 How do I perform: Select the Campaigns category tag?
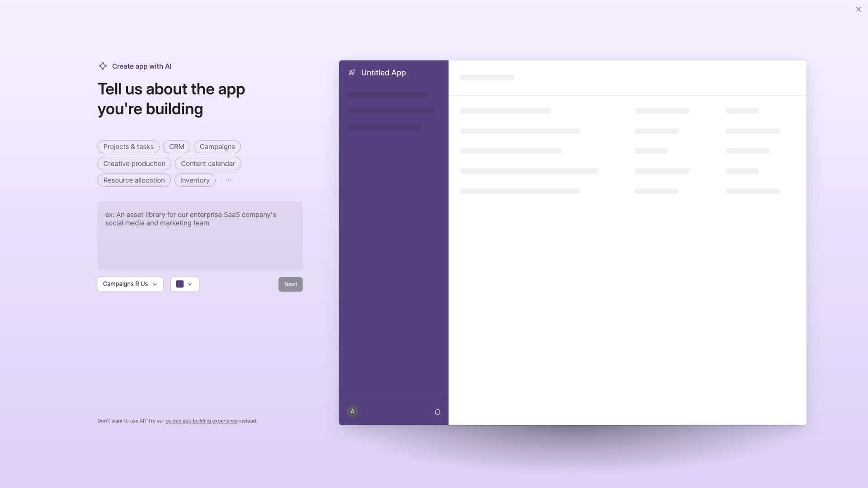pyautogui.click(x=217, y=146)
